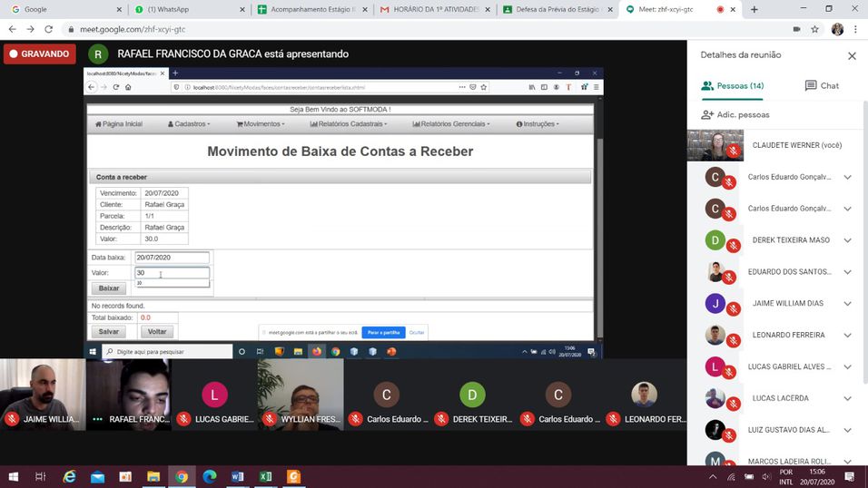Open the WhatsApp browser tab
The image size is (868, 488).
[x=186, y=9]
